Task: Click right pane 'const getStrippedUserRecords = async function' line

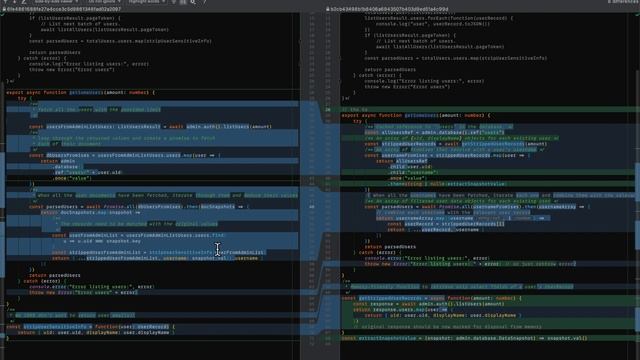Action: 431,298
